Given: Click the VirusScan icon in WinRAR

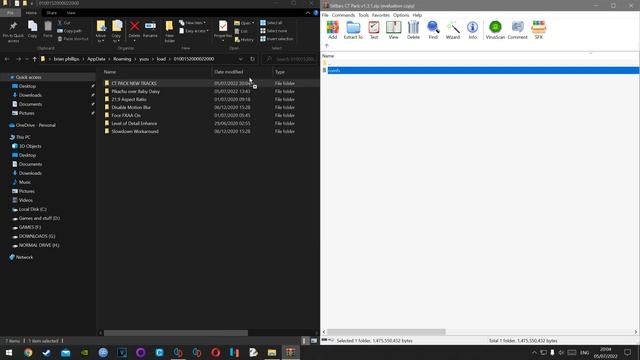Looking at the screenshot, I should (x=495, y=30).
